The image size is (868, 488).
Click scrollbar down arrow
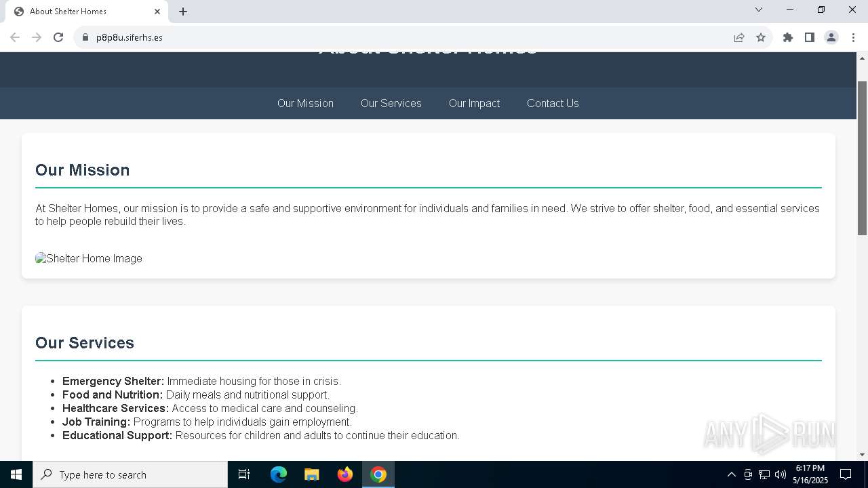[863, 455]
